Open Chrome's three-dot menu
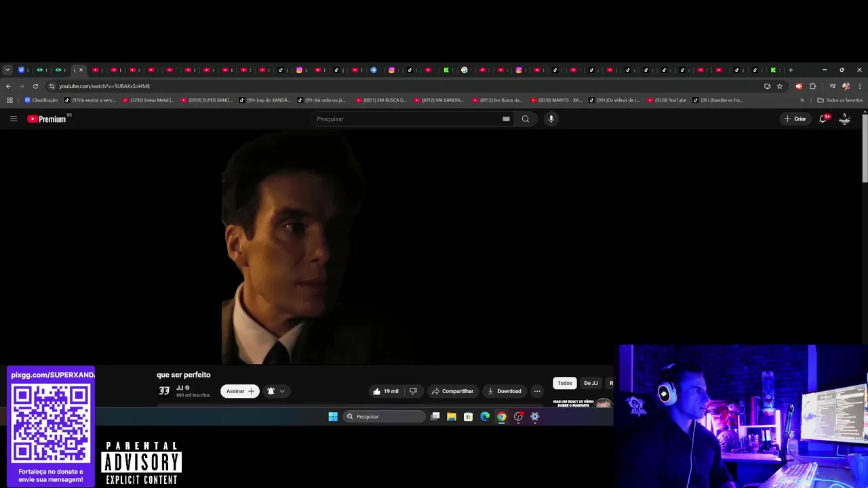 [x=860, y=86]
